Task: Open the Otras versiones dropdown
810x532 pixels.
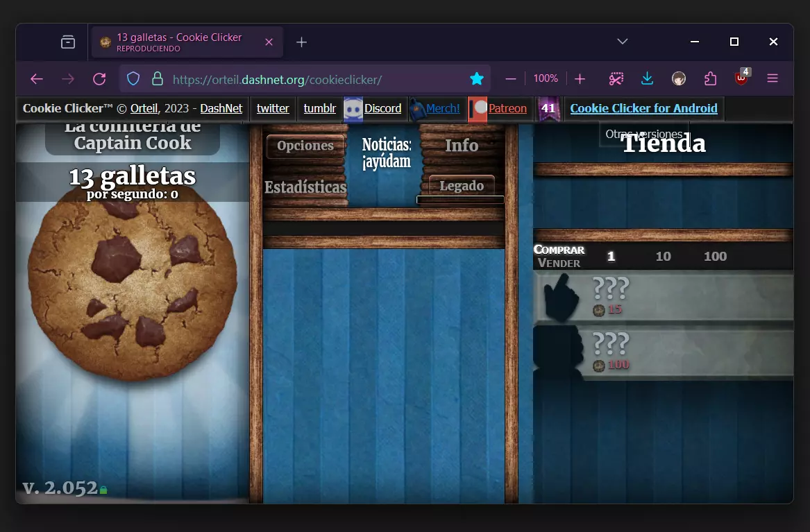Action: coord(643,134)
